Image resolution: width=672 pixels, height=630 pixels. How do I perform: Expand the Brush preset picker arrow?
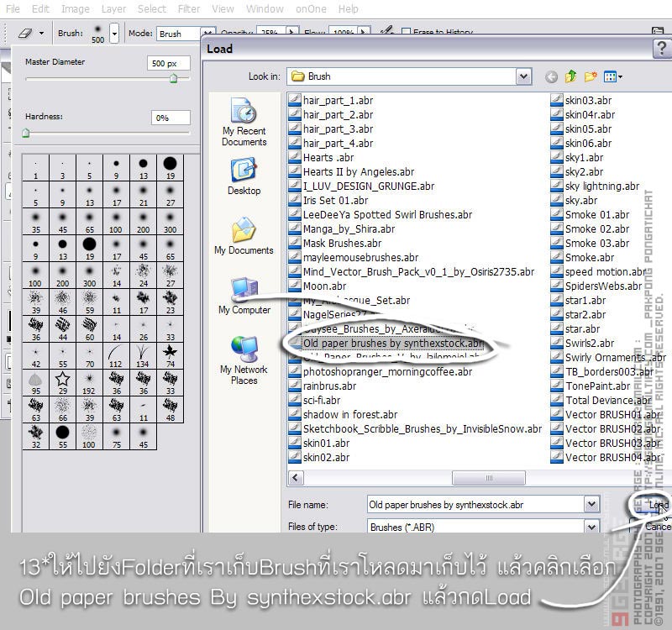(x=114, y=33)
